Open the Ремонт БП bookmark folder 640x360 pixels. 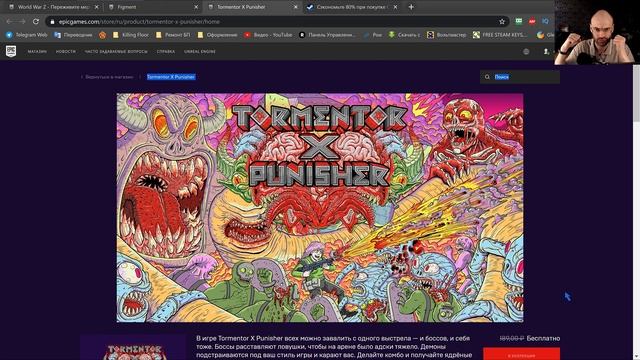coord(173,35)
